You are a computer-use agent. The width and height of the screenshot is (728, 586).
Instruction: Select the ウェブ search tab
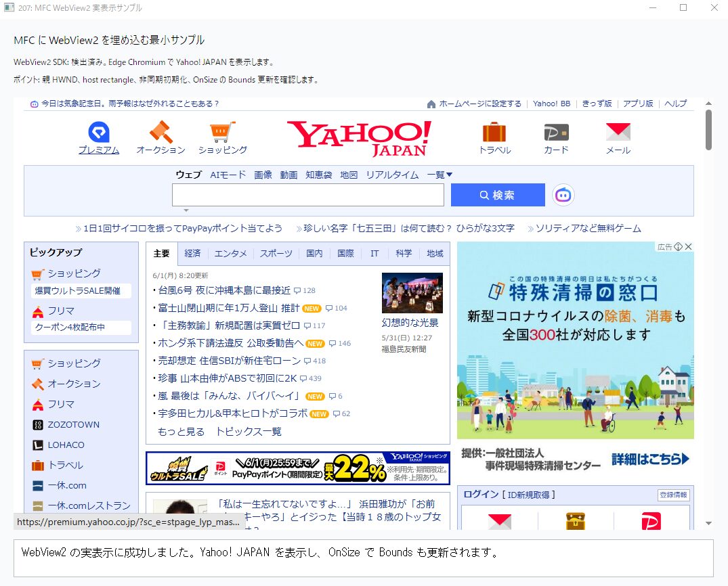(x=188, y=175)
